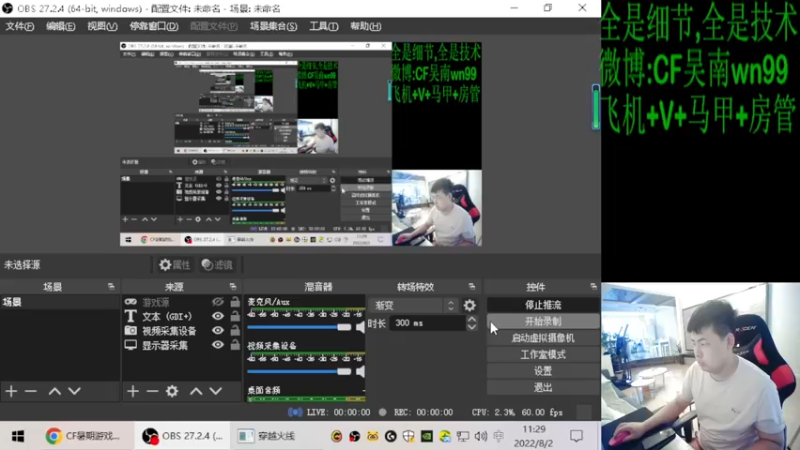
Task: Open Windows Start menu
Action: coord(18,436)
